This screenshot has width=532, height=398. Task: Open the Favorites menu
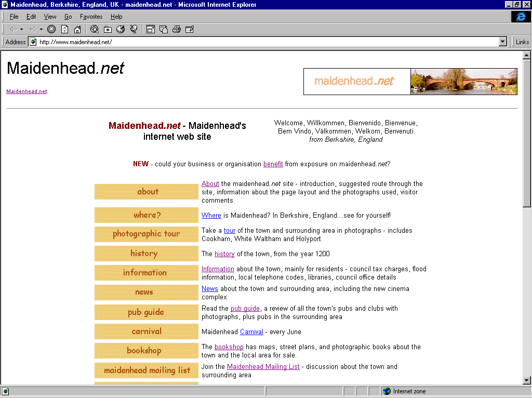pyautogui.click(x=91, y=17)
